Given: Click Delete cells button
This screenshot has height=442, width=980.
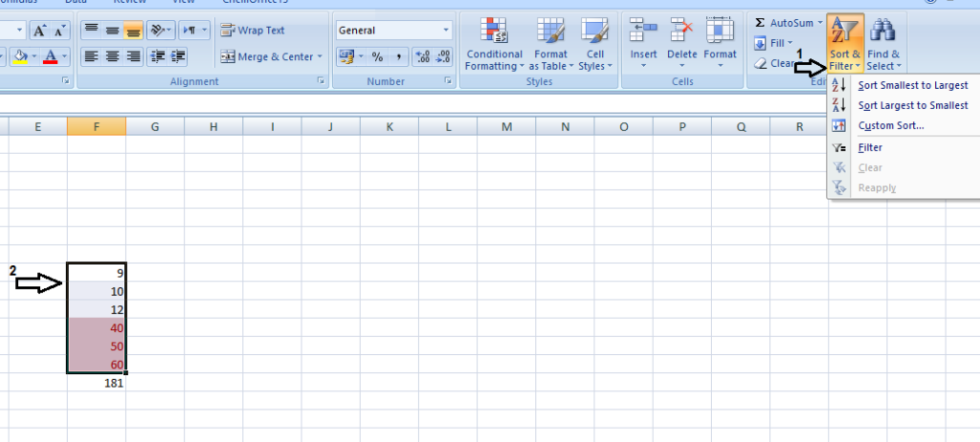Looking at the screenshot, I should [x=681, y=43].
